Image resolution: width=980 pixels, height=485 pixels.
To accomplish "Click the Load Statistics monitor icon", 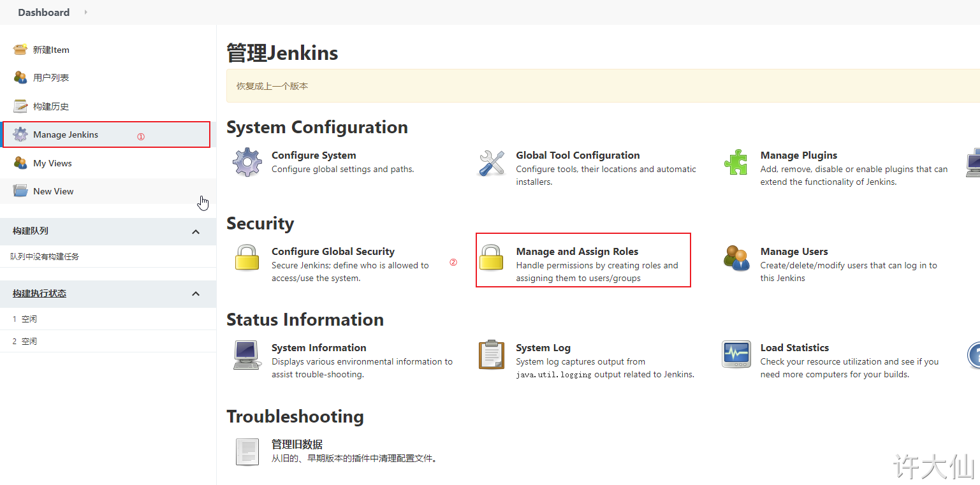I will [x=736, y=355].
